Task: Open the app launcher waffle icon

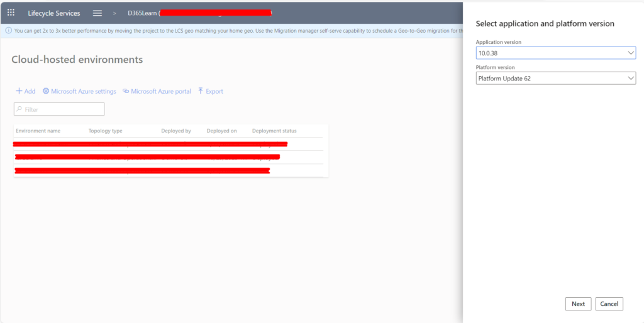Action: tap(11, 13)
